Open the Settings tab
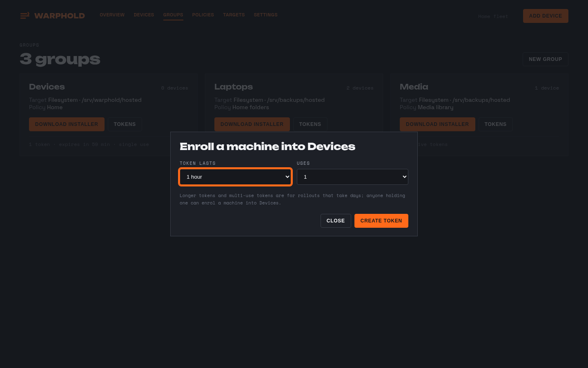588x368 pixels. (266, 15)
